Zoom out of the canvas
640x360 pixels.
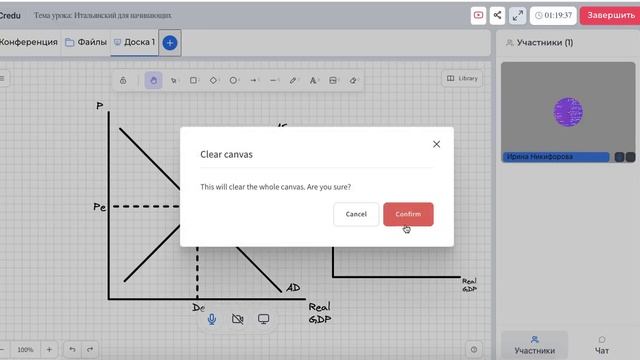click(2, 349)
